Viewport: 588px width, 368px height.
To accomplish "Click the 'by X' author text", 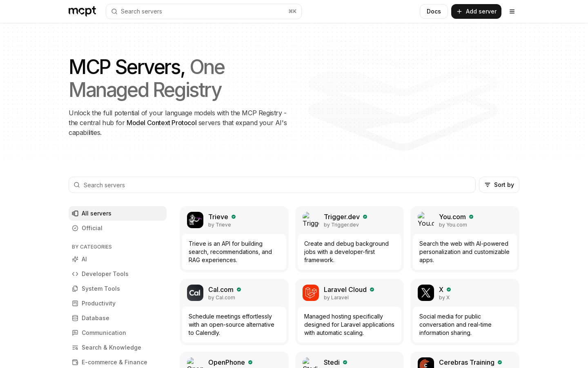I will point(444,298).
